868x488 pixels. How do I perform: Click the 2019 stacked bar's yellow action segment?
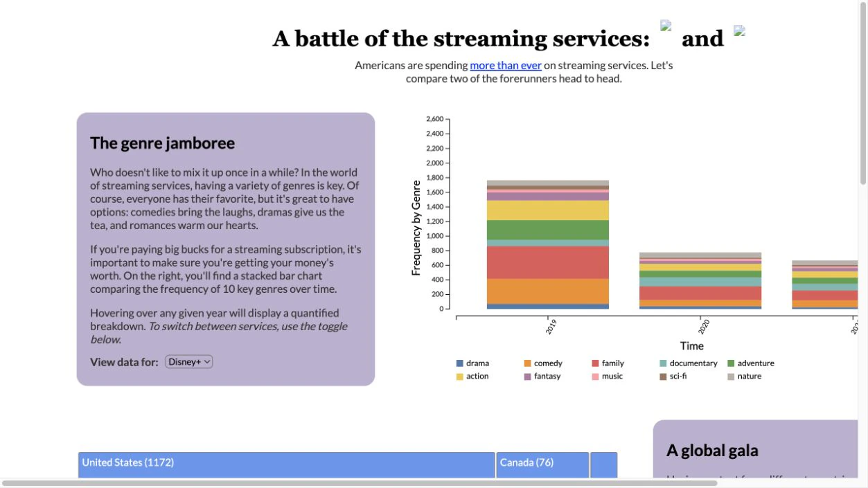[548, 210]
